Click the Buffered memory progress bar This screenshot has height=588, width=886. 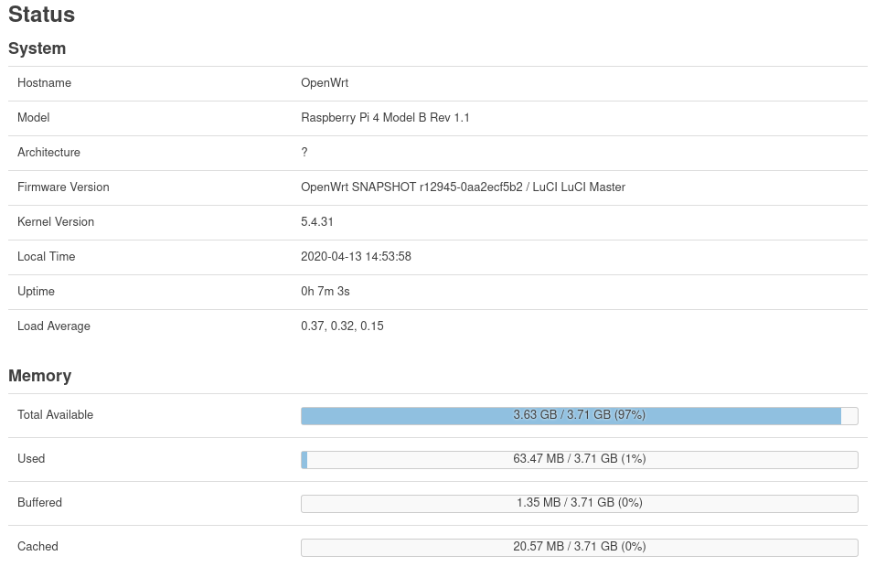pos(579,503)
